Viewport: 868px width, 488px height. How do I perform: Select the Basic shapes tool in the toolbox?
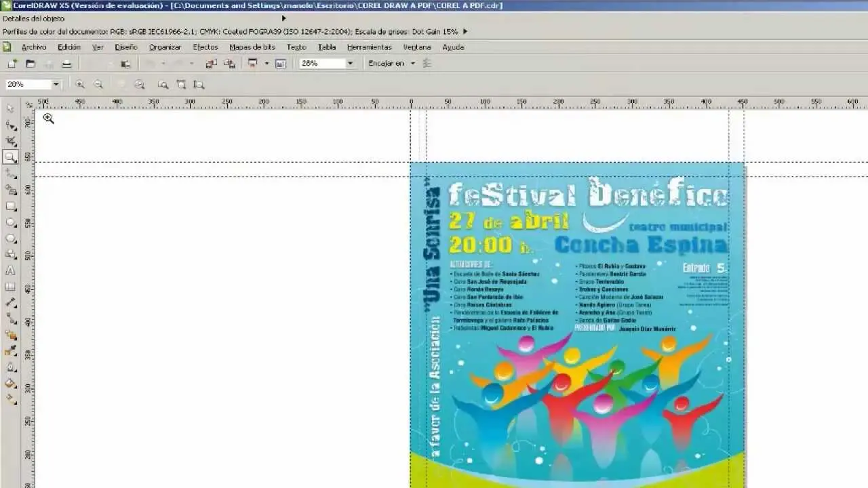coord(10,255)
